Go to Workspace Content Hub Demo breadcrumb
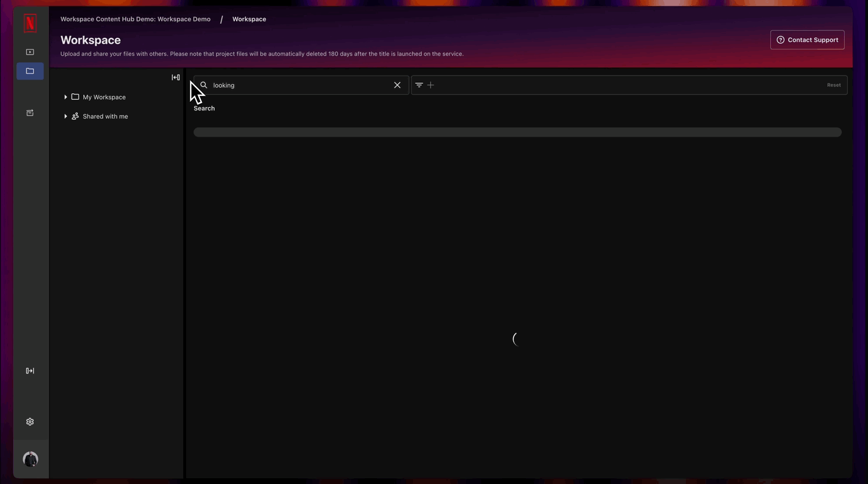The height and width of the screenshot is (484, 868). pos(136,19)
